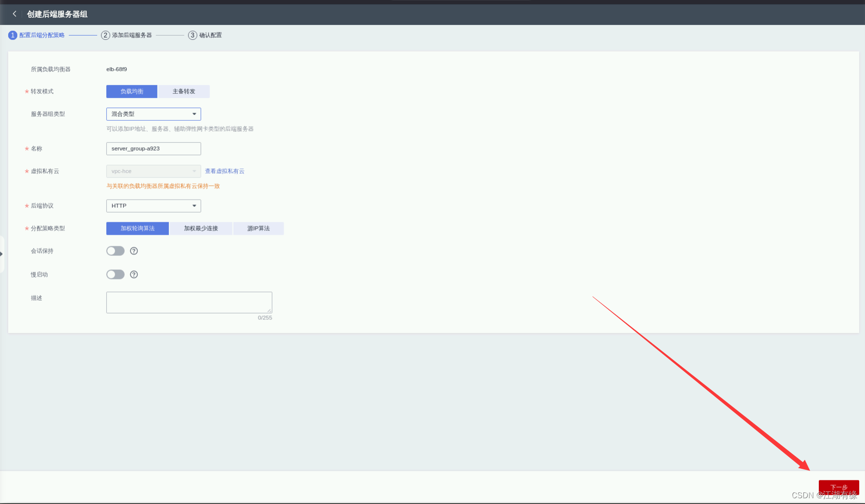
Task: Open session persistence help icon
Action: click(134, 251)
